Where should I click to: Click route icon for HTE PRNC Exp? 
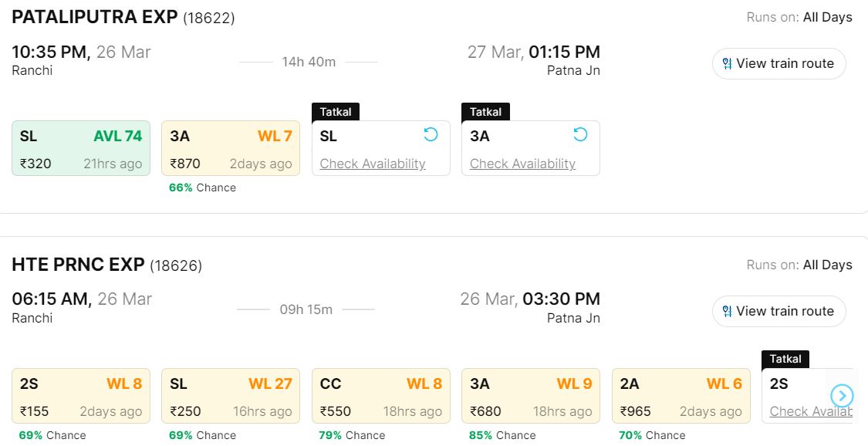tap(727, 312)
